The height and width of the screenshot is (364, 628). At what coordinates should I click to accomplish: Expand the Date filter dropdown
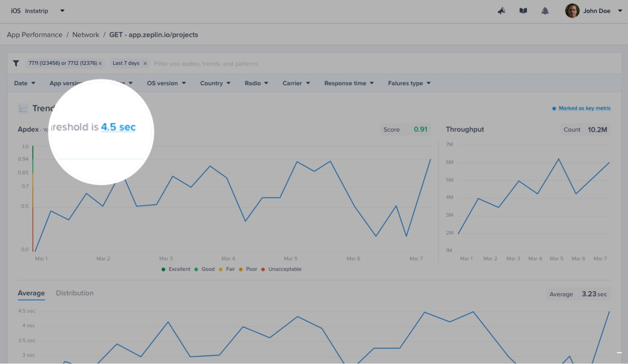[24, 83]
